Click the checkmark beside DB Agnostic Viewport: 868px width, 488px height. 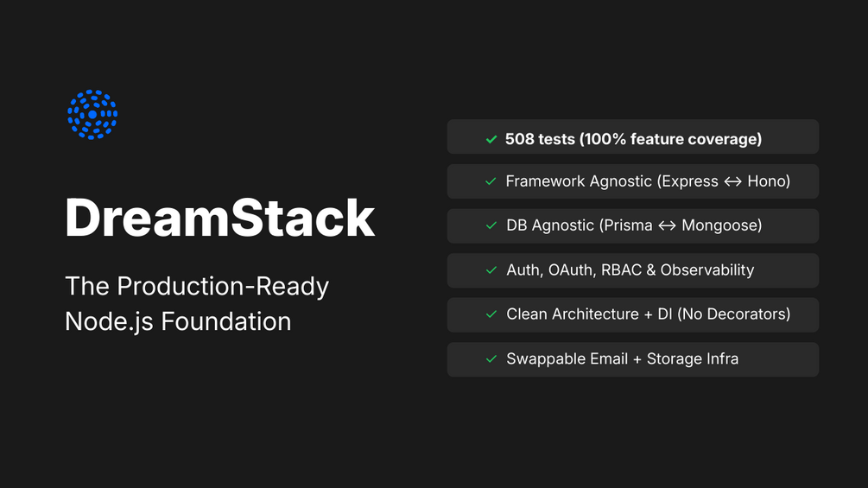491,226
